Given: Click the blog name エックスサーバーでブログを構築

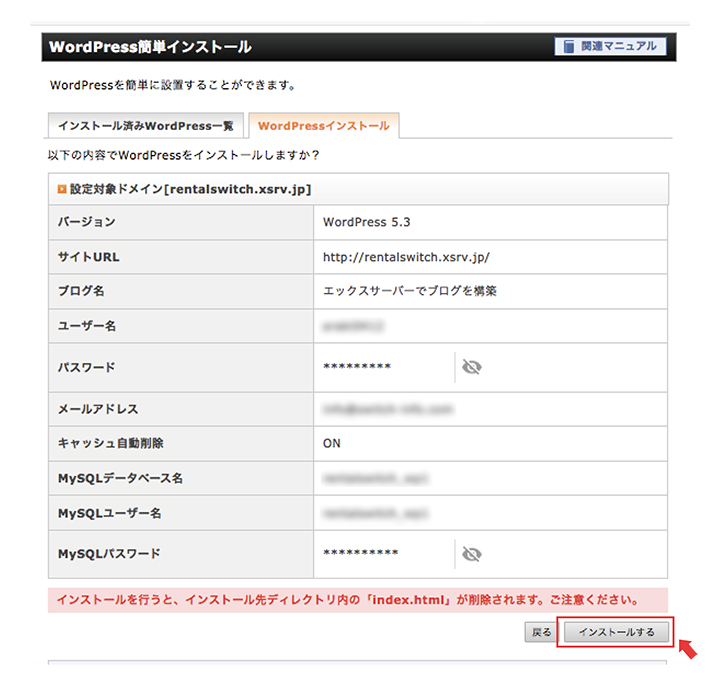Looking at the screenshot, I should [410, 291].
